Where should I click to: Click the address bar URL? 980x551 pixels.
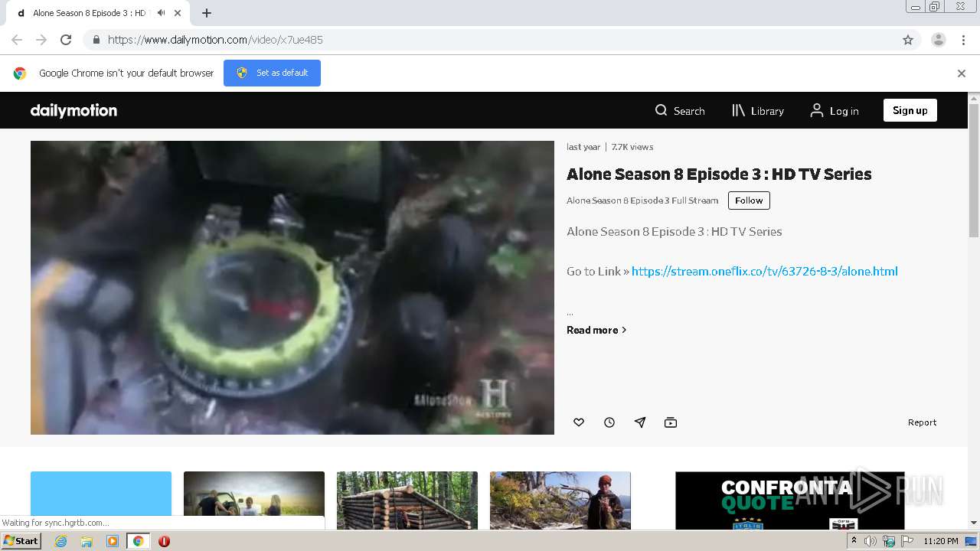[215, 40]
